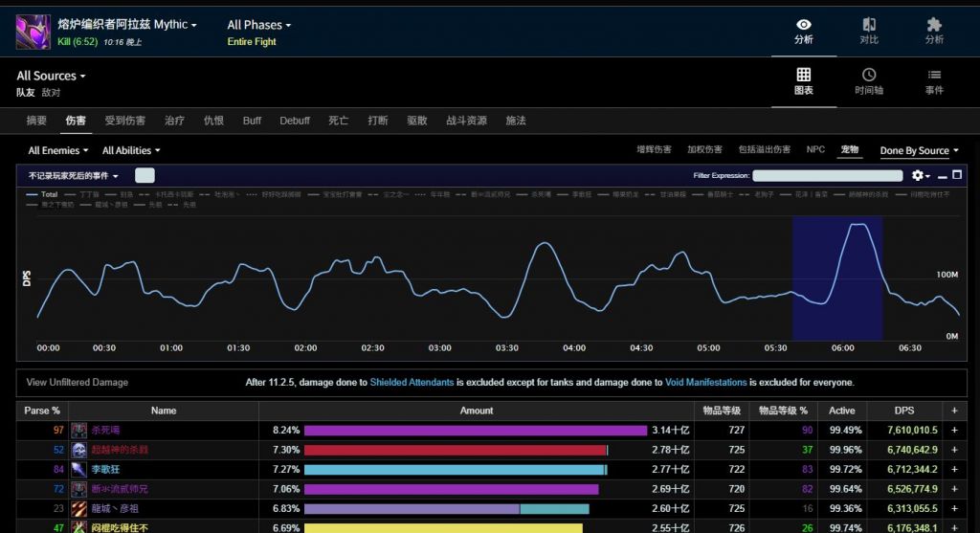The width and height of the screenshot is (980, 533).
Task: Click the highlighted blue region on graph
Action: pyautogui.click(x=835, y=278)
